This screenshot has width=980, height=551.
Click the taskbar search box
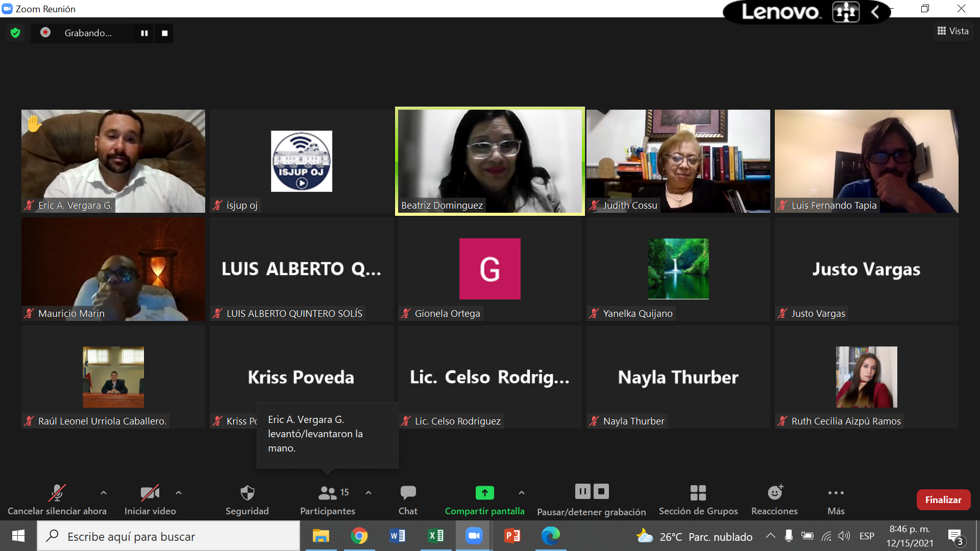pyautogui.click(x=168, y=536)
